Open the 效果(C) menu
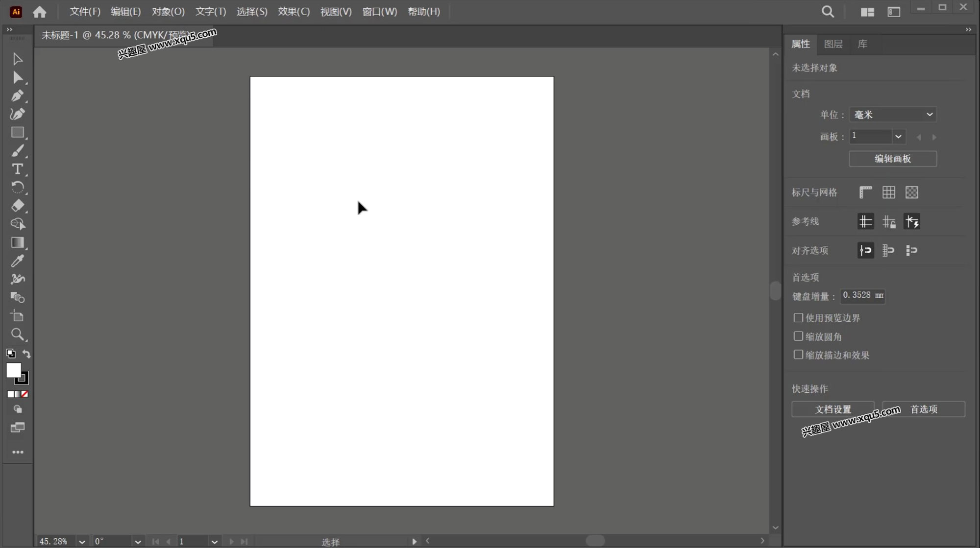 click(x=294, y=12)
